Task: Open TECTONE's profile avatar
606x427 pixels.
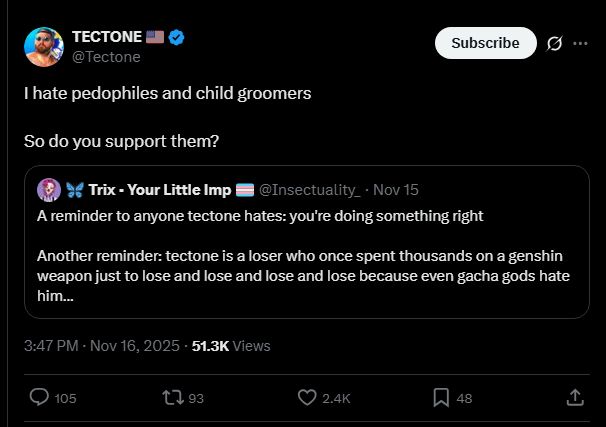Action: pos(43,47)
